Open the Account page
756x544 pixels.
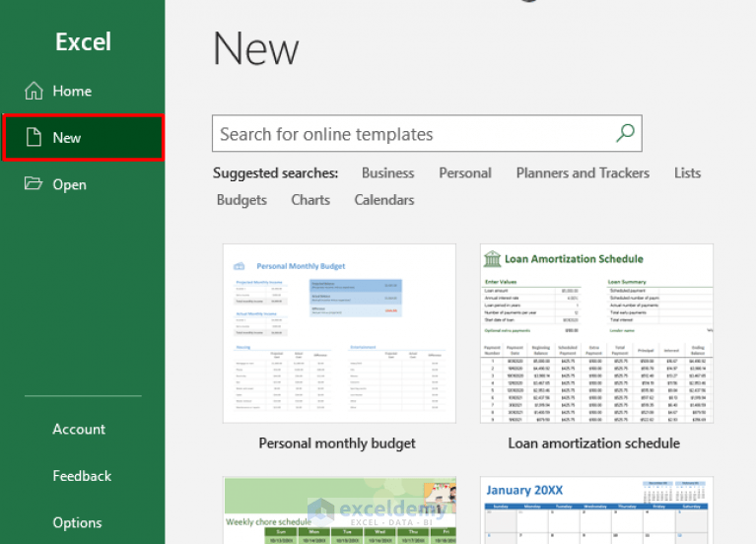pyautogui.click(x=79, y=430)
